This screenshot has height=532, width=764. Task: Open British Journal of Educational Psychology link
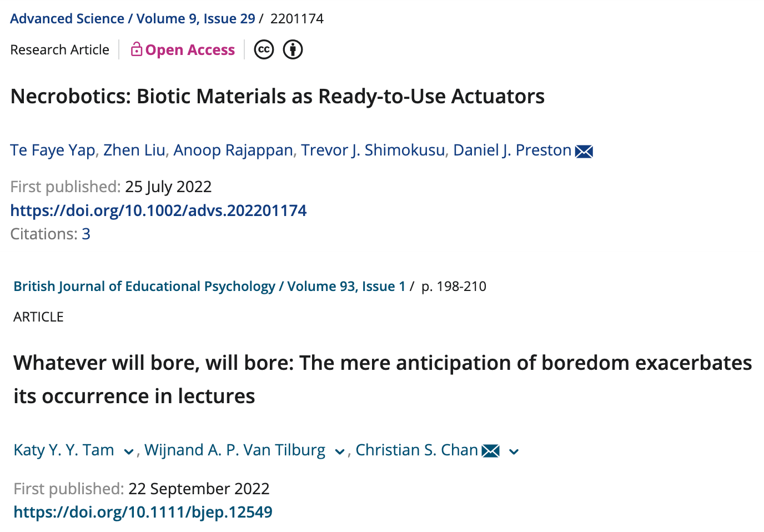(144, 286)
